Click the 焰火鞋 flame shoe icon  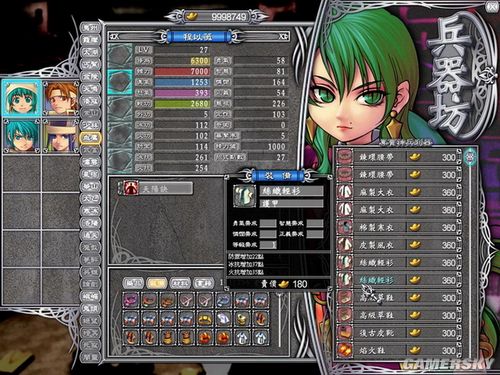(345, 350)
